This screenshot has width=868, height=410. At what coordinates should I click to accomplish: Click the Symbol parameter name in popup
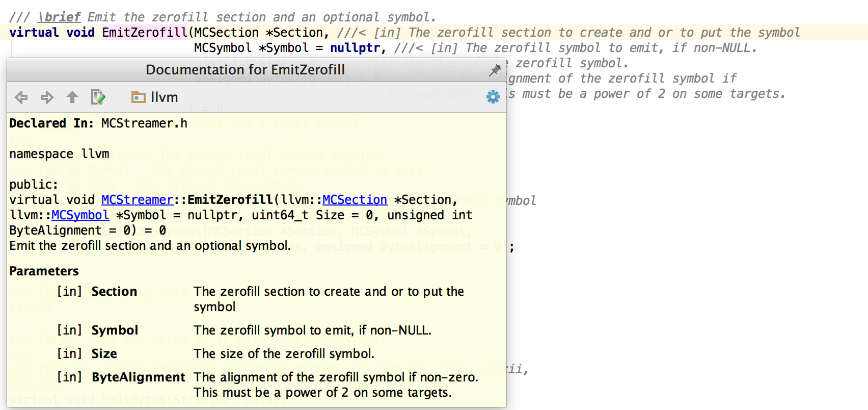click(x=115, y=330)
